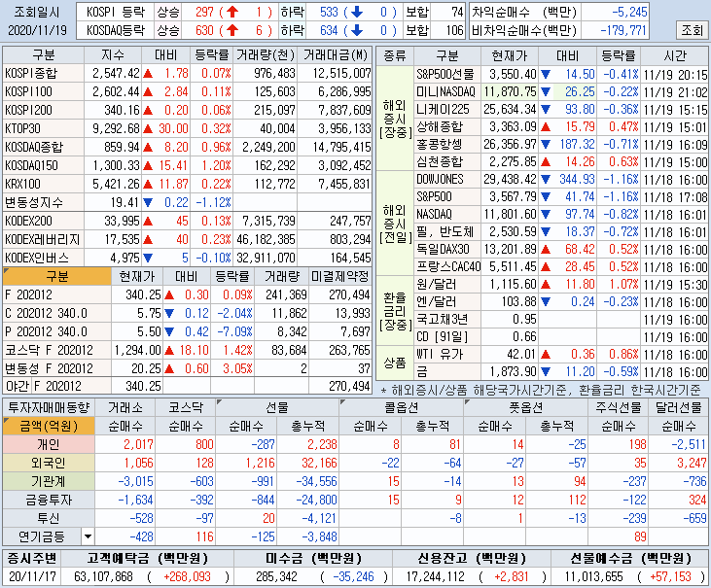The height and width of the screenshot is (588, 711).
Task: Click the 달러선물 column header
Action: click(679, 407)
